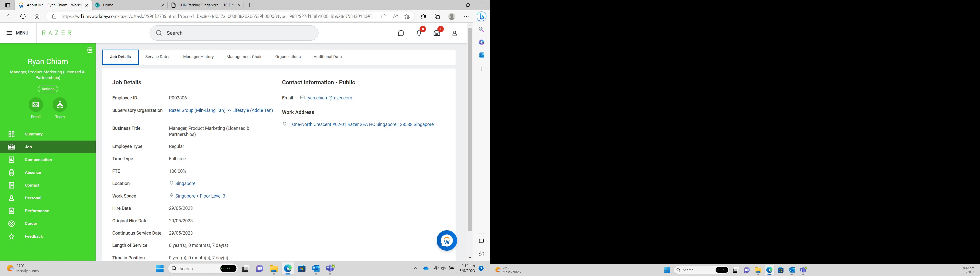
Task: Customize the Edge sidebar with plus icon
Action: click(481, 69)
